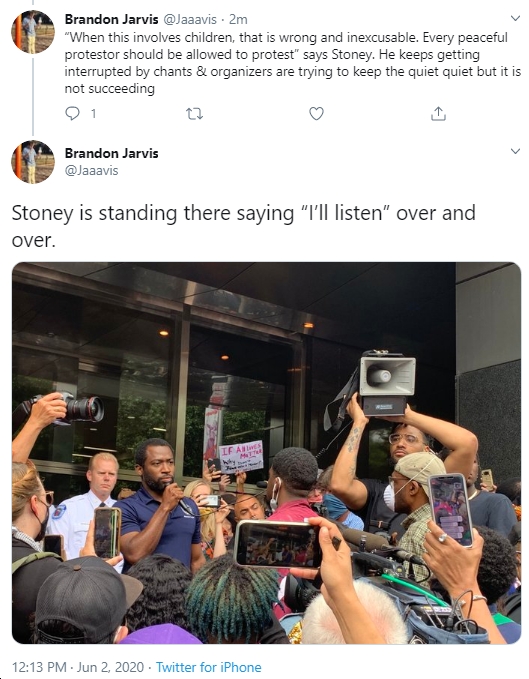Viewport: 529px width, 679px height.
Task: Open Brandon Jarvis name on the main tweet
Action: pos(112,153)
